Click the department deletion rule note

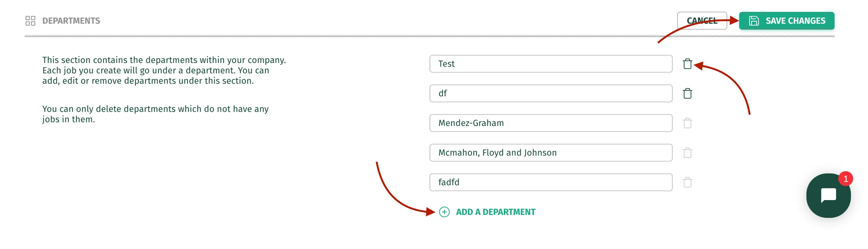[x=155, y=114]
